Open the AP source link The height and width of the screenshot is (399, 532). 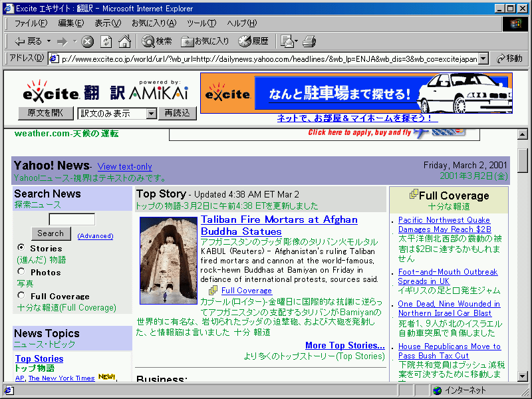20,378
